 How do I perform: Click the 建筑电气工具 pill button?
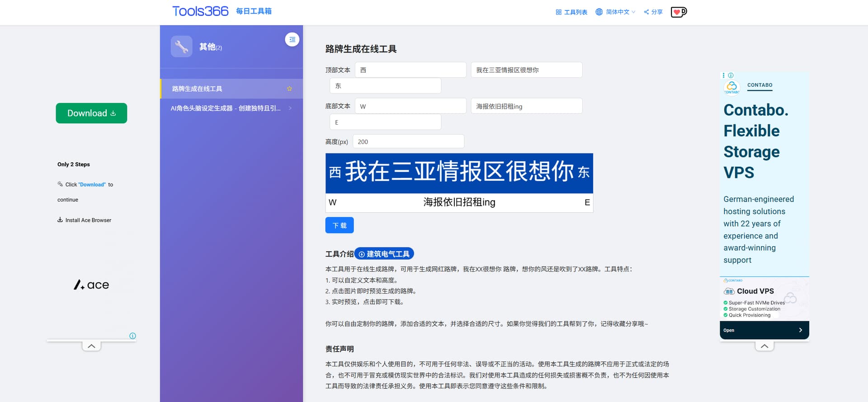tap(384, 254)
